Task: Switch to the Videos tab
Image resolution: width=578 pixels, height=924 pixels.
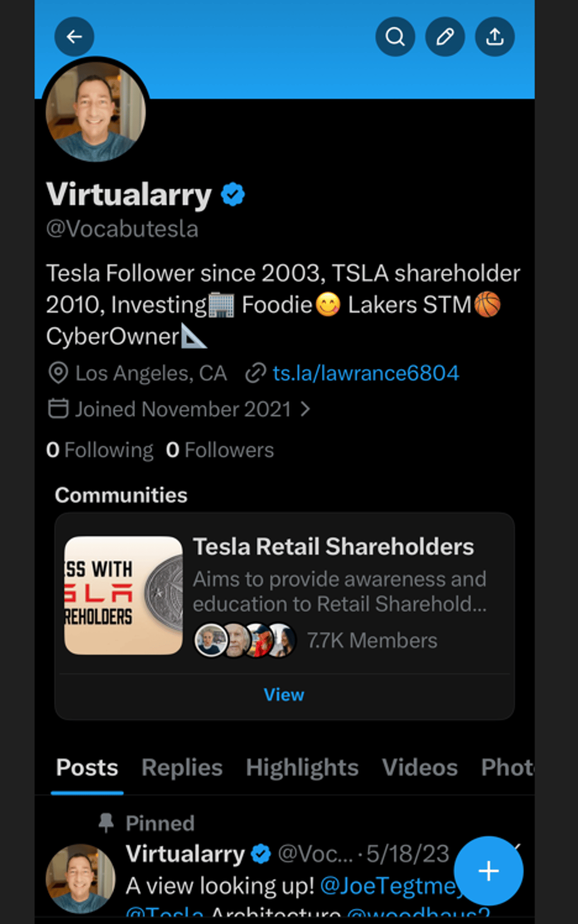Action: (420, 767)
